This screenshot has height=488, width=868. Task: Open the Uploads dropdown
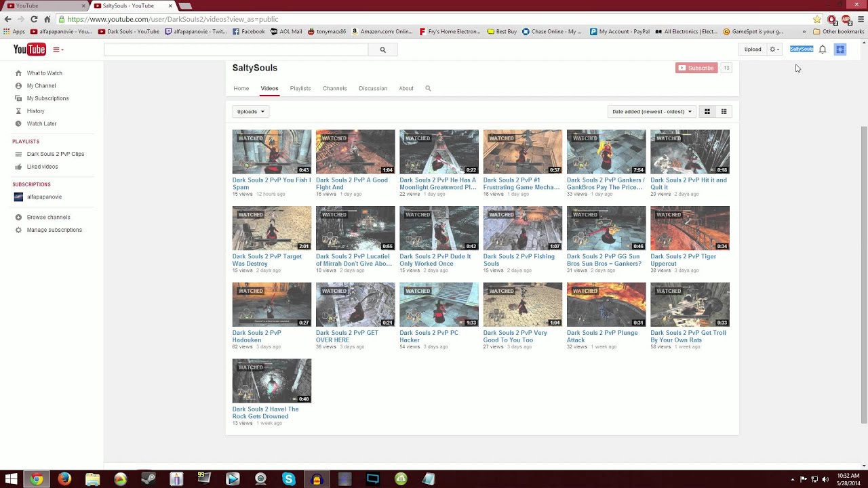251,112
